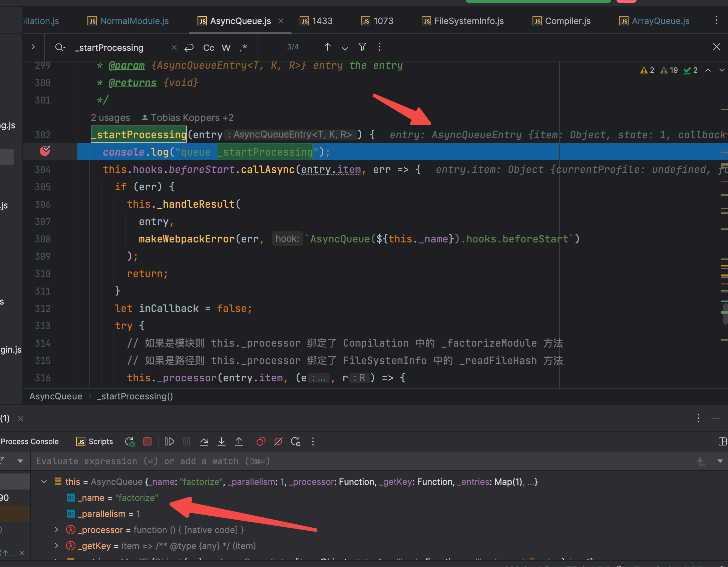The image size is (728, 567).
Task: Jump to previous search occurrence
Action: click(x=328, y=47)
